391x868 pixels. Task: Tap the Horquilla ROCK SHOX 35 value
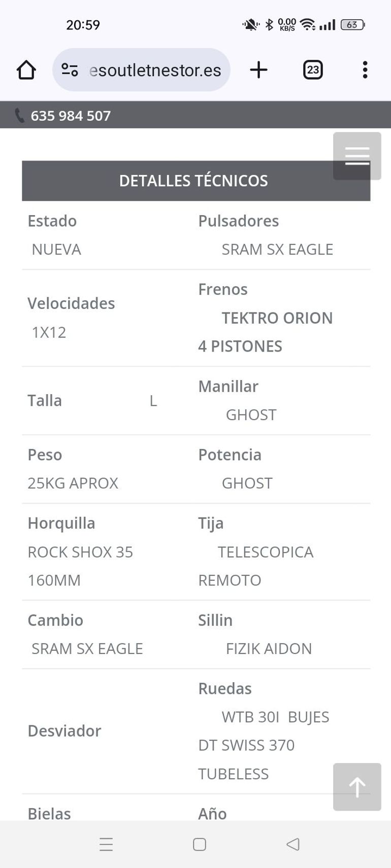coord(80,552)
